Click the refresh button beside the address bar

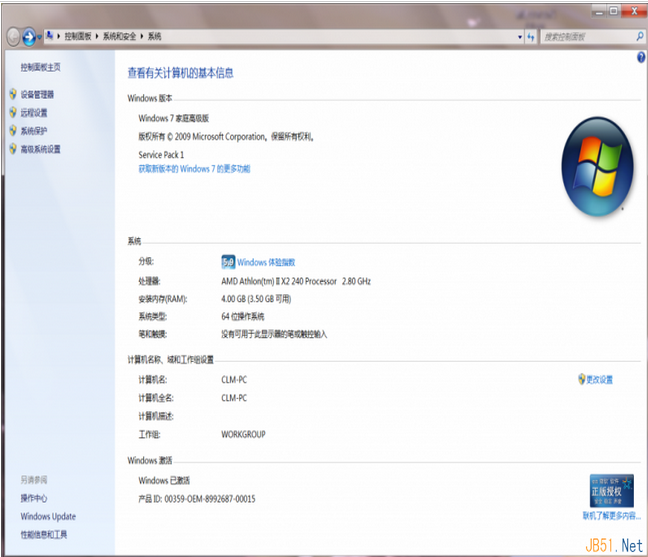pyautogui.click(x=531, y=36)
